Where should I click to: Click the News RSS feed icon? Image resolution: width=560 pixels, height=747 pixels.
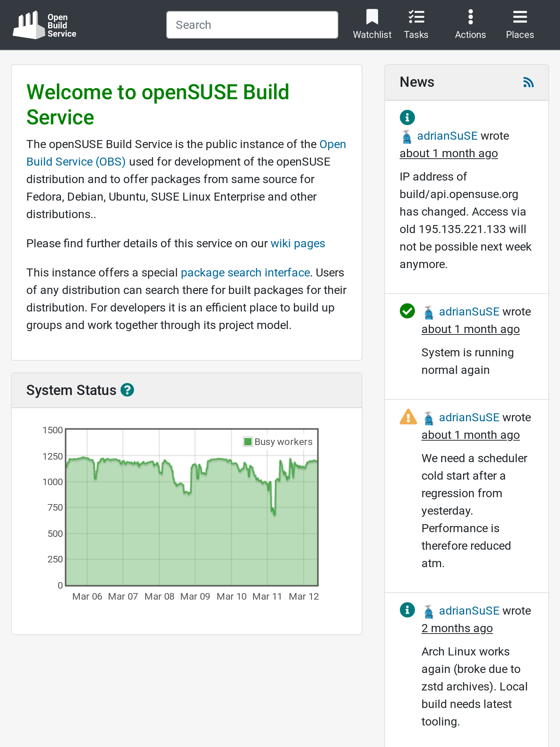(x=528, y=82)
